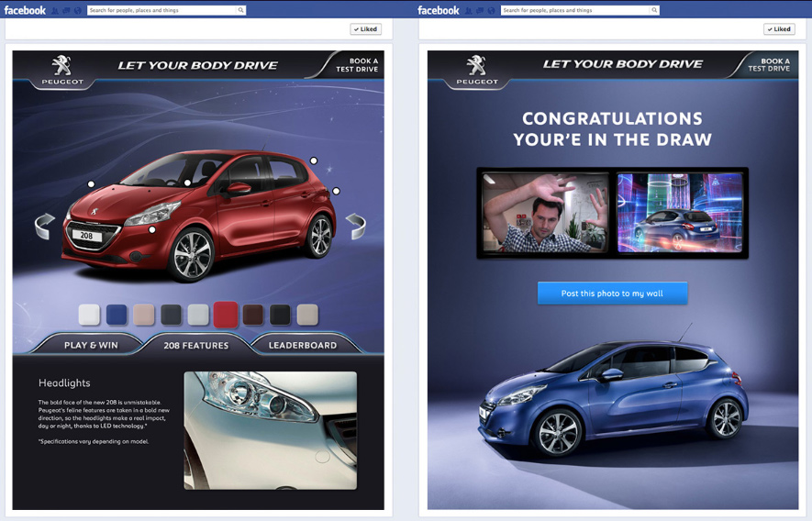Click the magnifier search icon in left Facebook bar
This screenshot has height=521, width=812.
240,10
